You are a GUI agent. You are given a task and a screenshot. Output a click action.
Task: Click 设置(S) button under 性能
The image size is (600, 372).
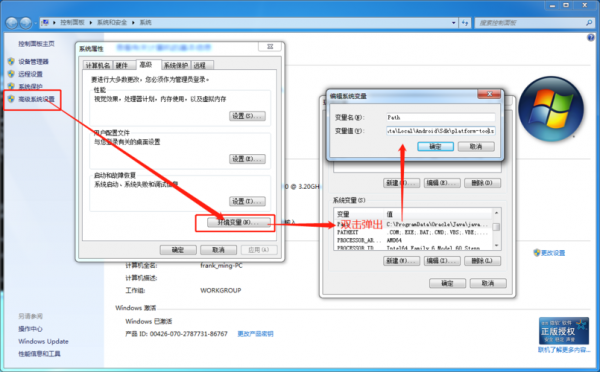247,116
